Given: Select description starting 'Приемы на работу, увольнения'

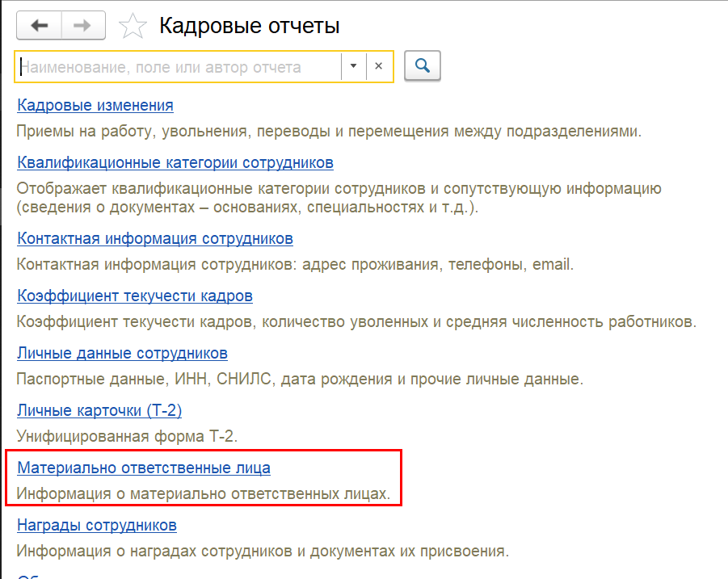Looking at the screenshot, I should pos(329,132).
